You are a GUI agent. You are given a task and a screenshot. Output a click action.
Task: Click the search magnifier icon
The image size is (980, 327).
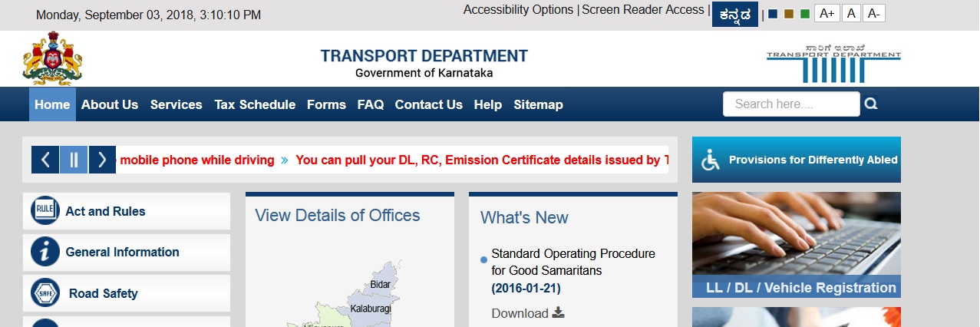pyautogui.click(x=871, y=104)
